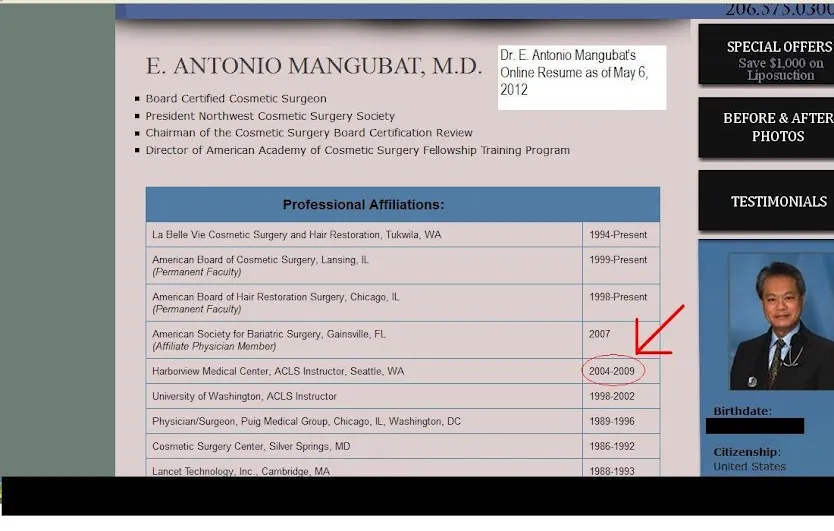Click Dr. Mangubat's portrait photo
The height and width of the screenshot is (531, 834).
click(x=781, y=321)
